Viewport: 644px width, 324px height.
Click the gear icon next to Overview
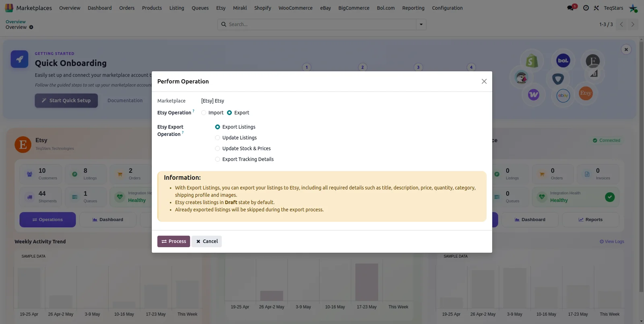(x=31, y=27)
